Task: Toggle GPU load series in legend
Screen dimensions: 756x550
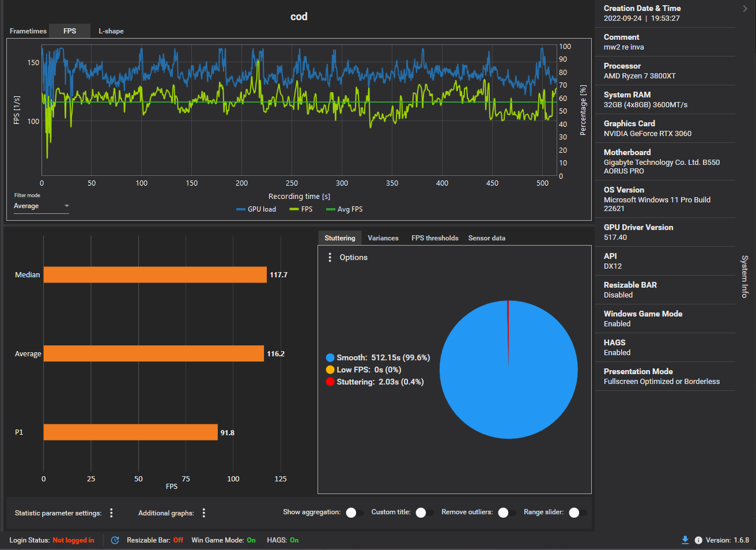Action: (x=256, y=209)
